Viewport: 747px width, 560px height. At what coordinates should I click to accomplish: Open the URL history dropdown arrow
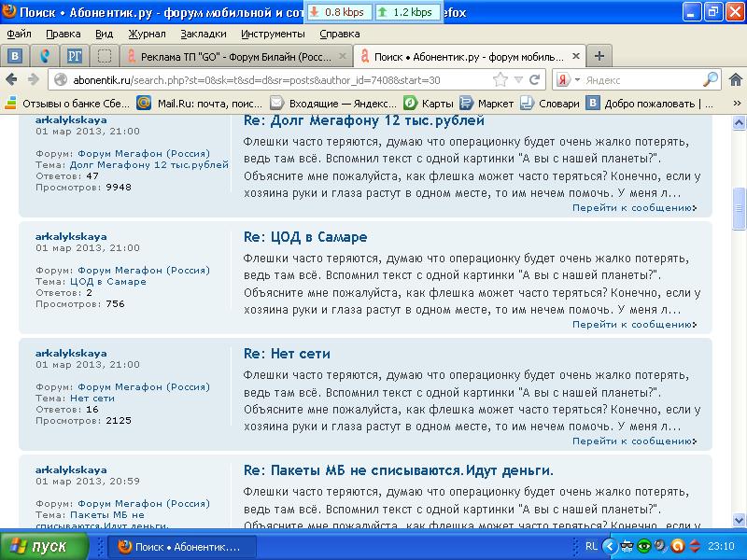(518, 80)
